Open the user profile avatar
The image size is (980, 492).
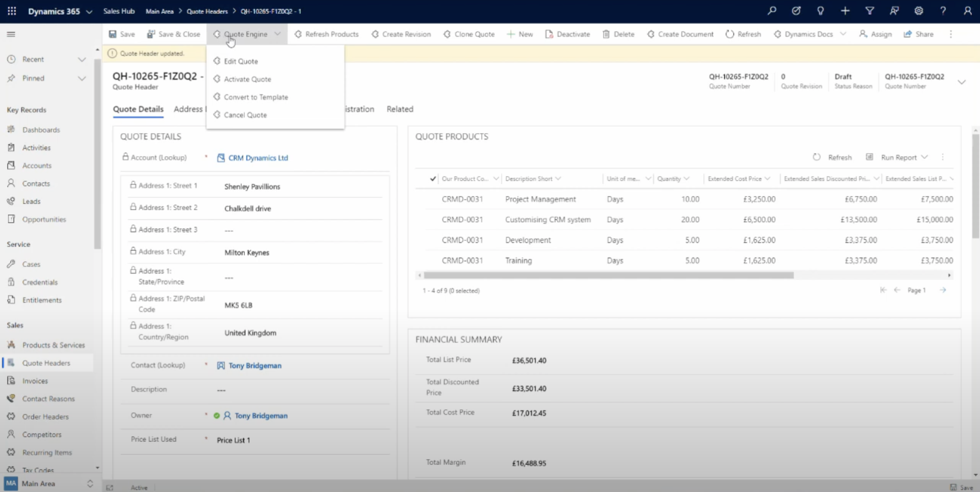tap(968, 11)
